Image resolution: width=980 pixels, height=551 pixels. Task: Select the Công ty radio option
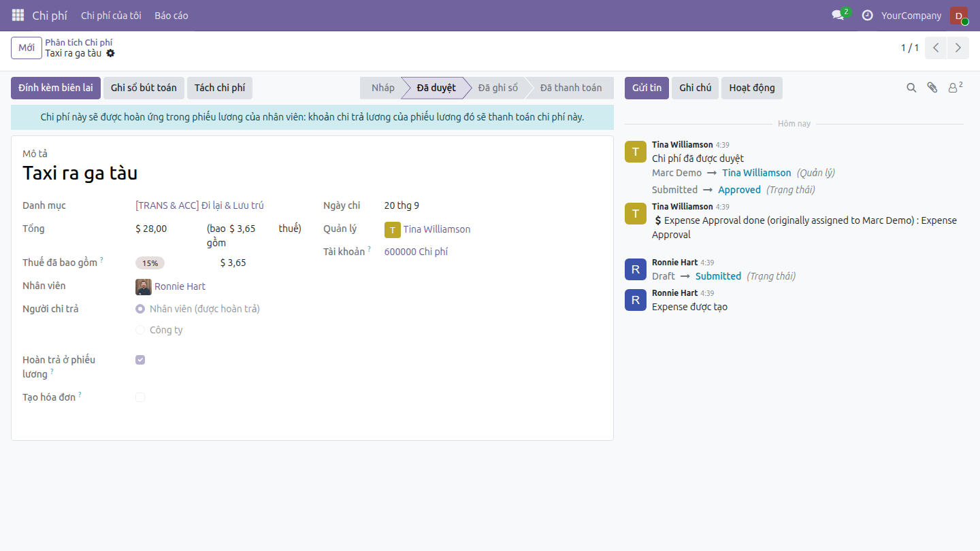click(140, 330)
